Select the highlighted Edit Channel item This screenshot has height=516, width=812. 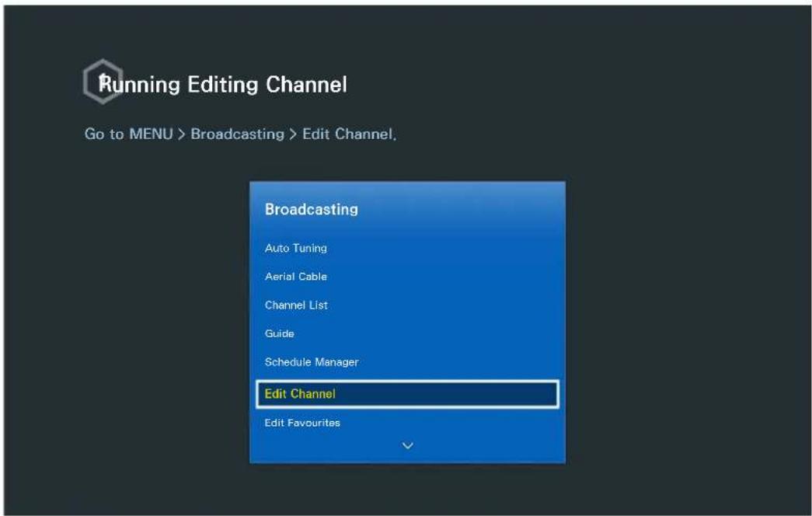(407, 394)
